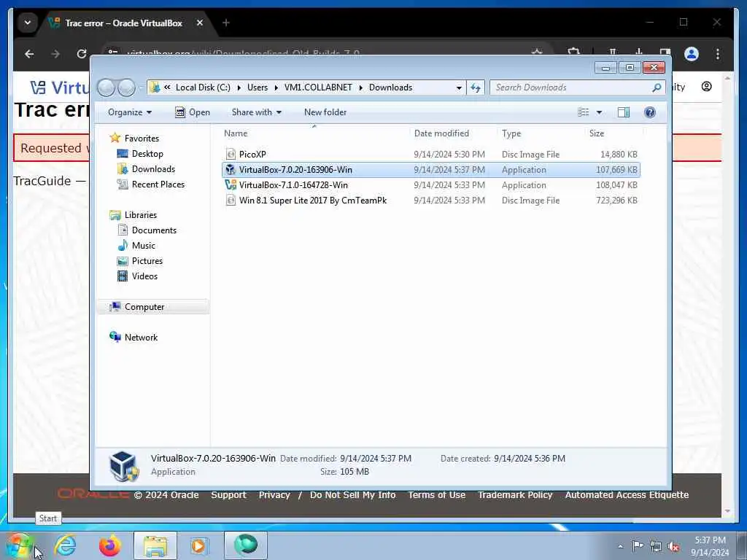The height and width of the screenshot is (560, 747).
Task: Expand address bar history dropdown
Action: pyautogui.click(x=459, y=87)
